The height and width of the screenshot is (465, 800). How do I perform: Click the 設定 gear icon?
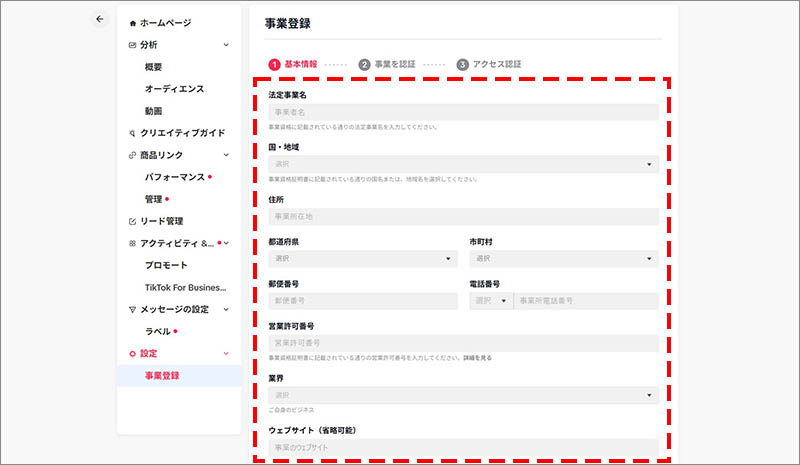133,353
